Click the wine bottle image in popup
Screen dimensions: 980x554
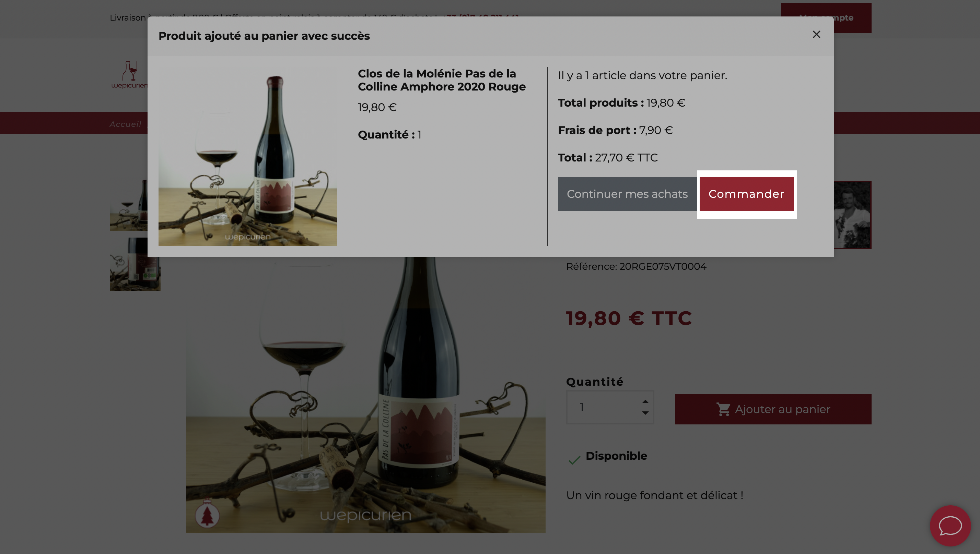pos(247,157)
